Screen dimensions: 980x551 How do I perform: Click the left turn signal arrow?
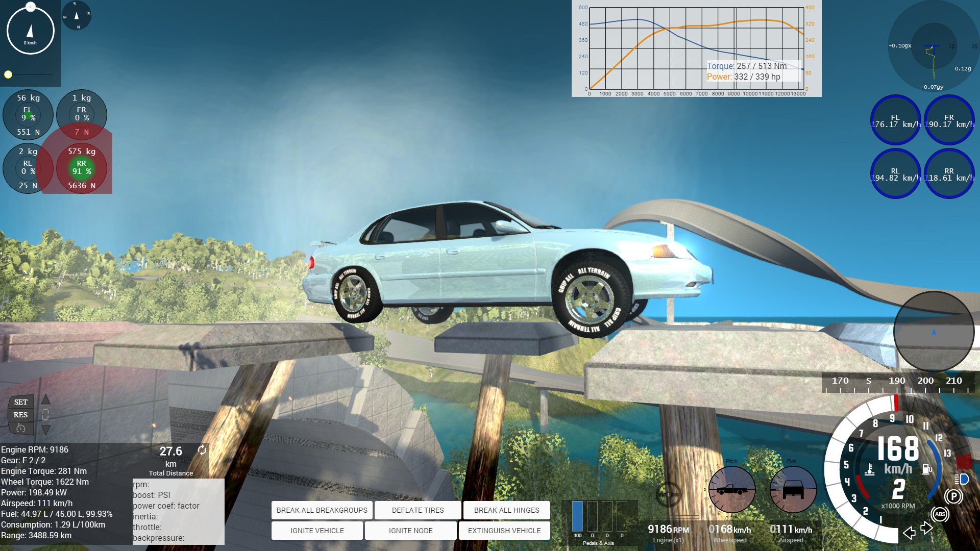click(x=909, y=533)
